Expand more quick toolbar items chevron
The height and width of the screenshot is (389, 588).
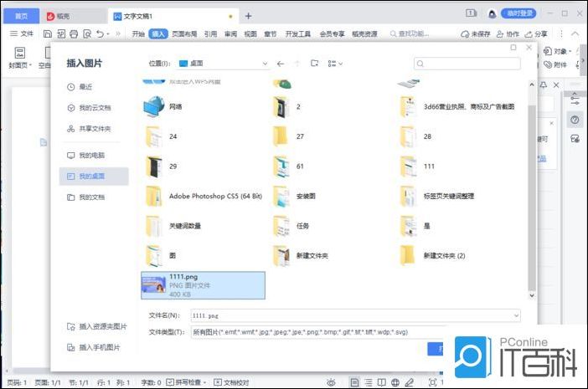coord(118,34)
